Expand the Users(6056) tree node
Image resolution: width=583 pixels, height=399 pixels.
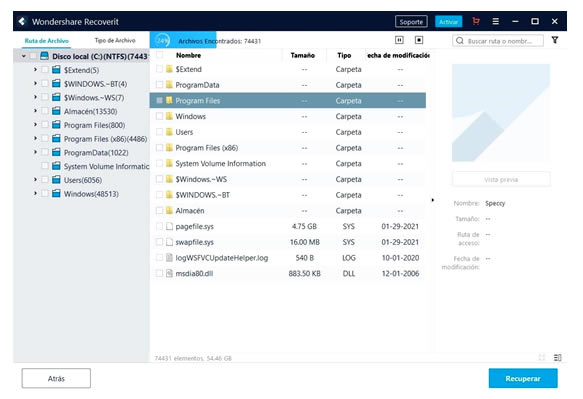(x=35, y=180)
